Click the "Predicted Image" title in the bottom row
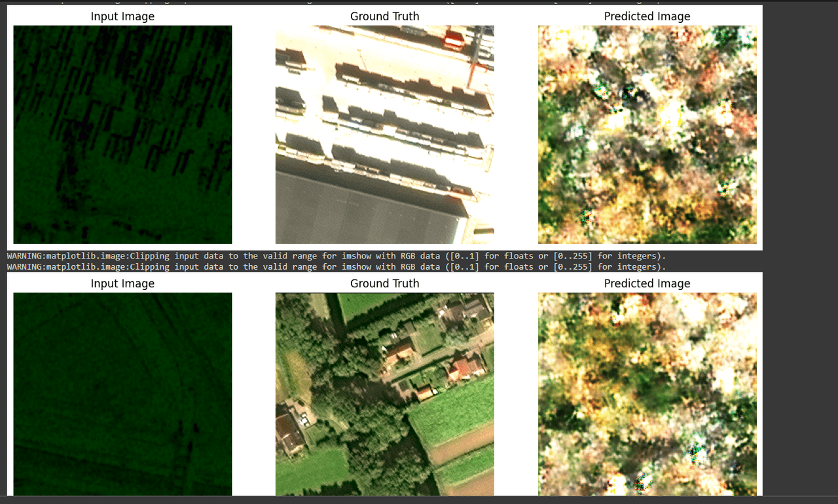Image resolution: width=838 pixels, height=504 pixels. click(x=647, y=283)
